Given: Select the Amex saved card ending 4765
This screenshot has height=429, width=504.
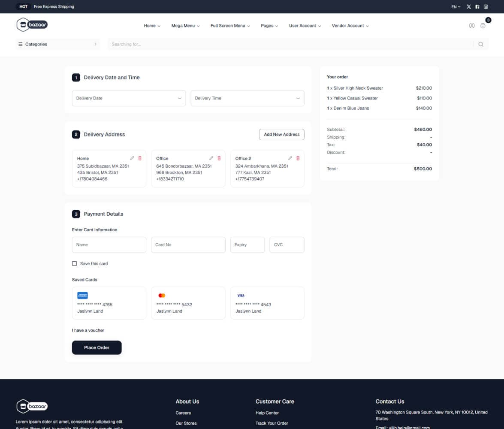Looking at the screenshot, I should (x=109, y=303).
